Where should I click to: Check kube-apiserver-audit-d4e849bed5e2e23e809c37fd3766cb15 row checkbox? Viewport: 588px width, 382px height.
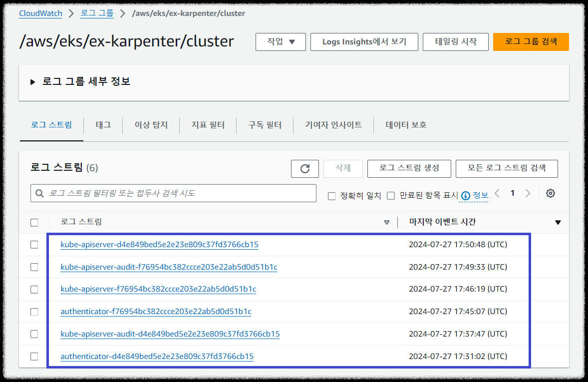[x=34, y=334]
